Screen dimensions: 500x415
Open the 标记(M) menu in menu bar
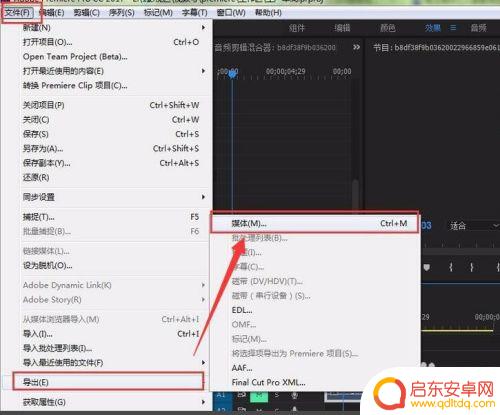tap(158, 13)
